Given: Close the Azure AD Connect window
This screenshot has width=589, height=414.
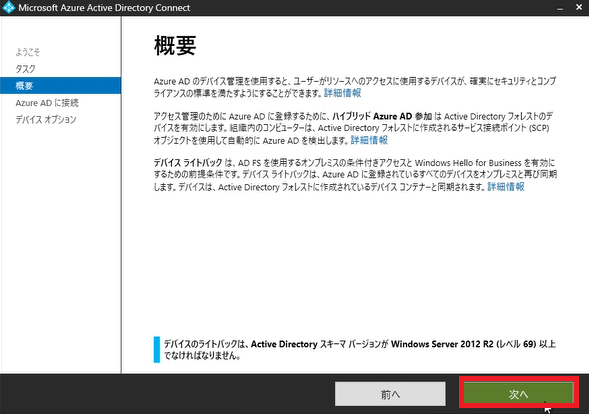Looking at the screenshot, I should [x=579, y=8].
